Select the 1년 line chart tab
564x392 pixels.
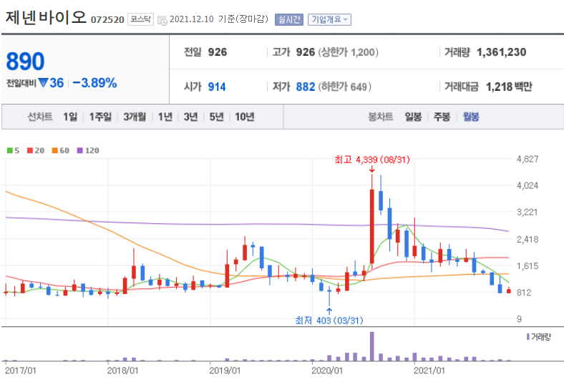165,117
